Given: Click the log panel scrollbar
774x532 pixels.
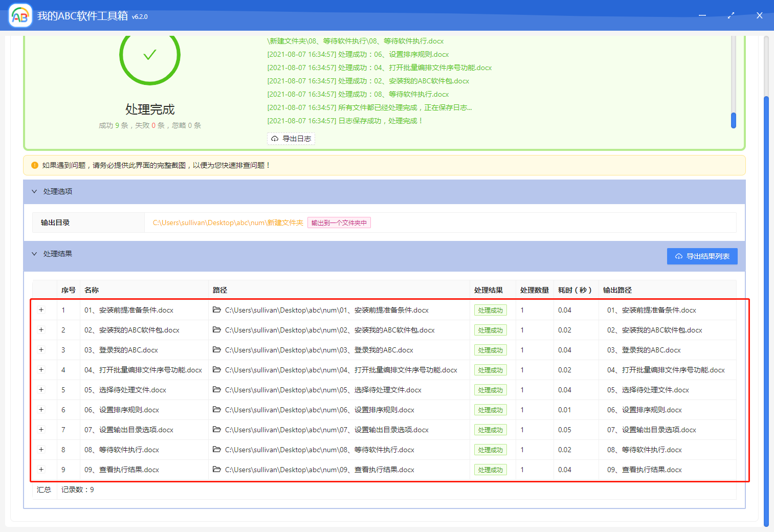Looking at the screenshot, I should click(734, 120).
